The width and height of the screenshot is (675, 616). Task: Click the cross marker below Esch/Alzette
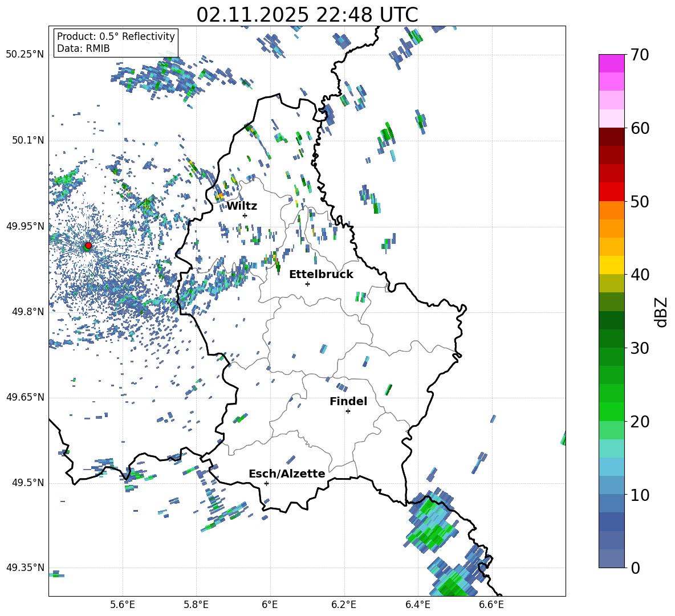pos(266,483)
